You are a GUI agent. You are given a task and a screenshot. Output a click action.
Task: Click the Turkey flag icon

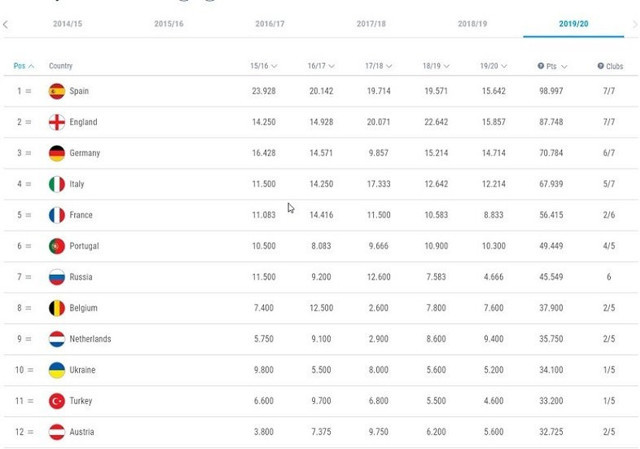click(x=57, y=401)
